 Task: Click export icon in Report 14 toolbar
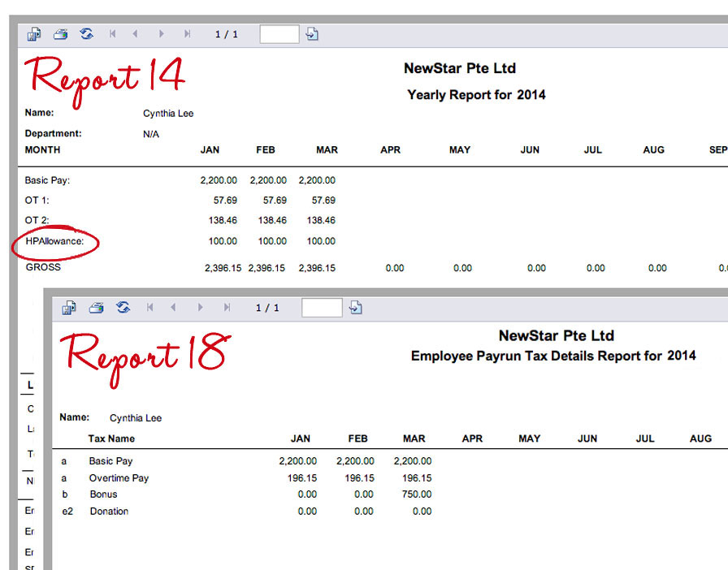[34, 34]
